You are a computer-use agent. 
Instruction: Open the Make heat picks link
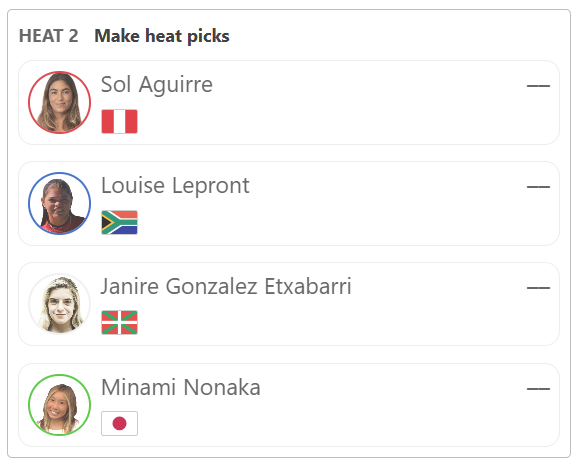tap(162, 36)
